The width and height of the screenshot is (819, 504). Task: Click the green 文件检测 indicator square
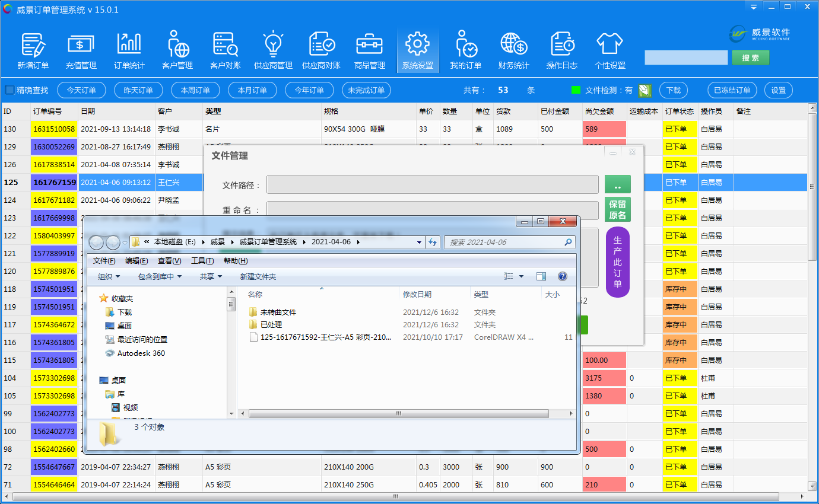(x=575, y=90)
